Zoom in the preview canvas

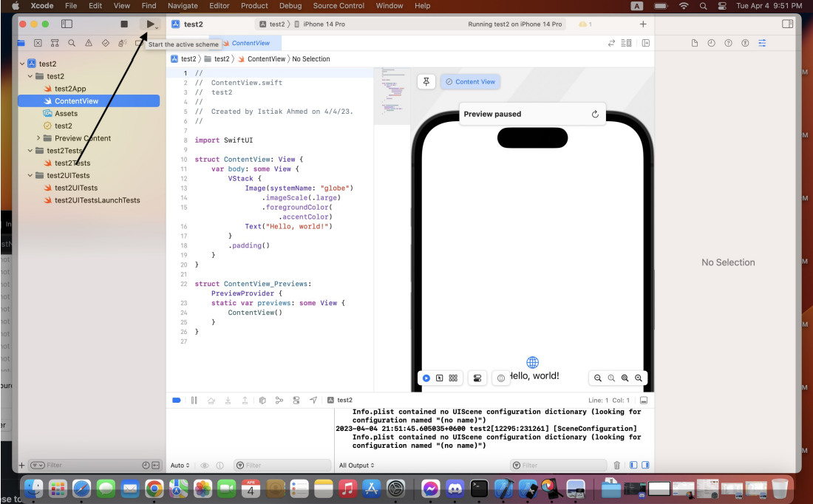click(x=639, y=378)
